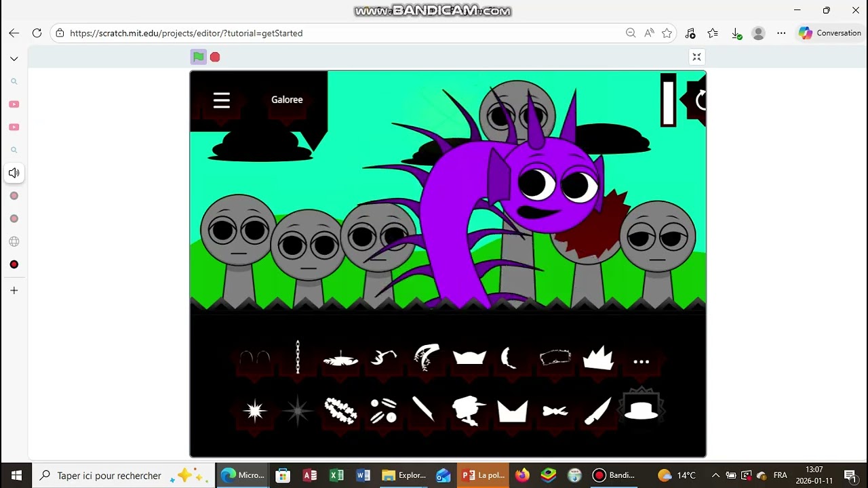Image resolution: width=868 pixels, height=488 pixels.
Task: Select the bright white starburst icon
Action: [x=255, y=411]
